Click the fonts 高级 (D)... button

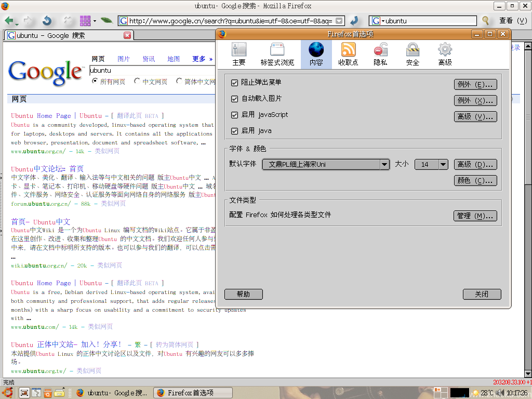pyautogui.click(x=475, y=165)
